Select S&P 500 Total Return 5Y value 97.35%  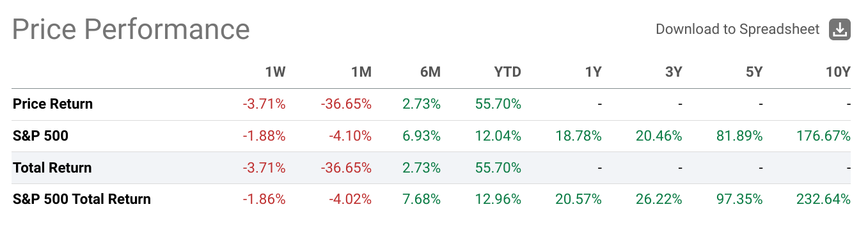(740, 199)
